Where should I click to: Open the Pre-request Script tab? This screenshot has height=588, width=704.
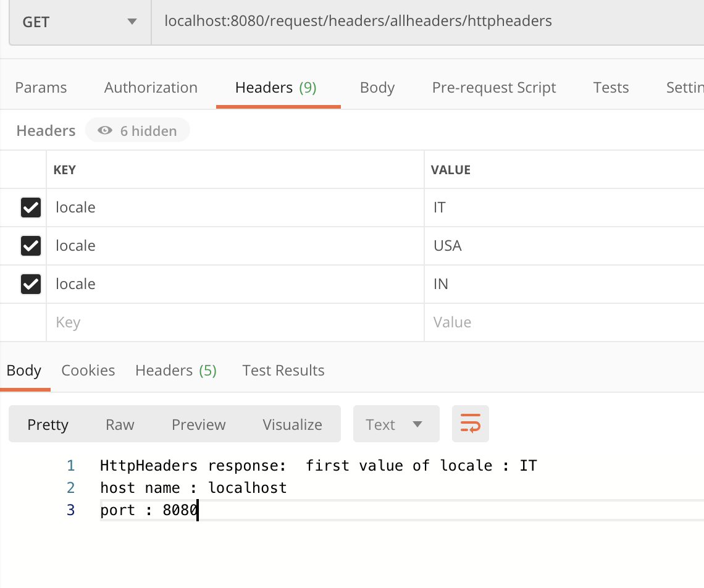coord(493,88)
